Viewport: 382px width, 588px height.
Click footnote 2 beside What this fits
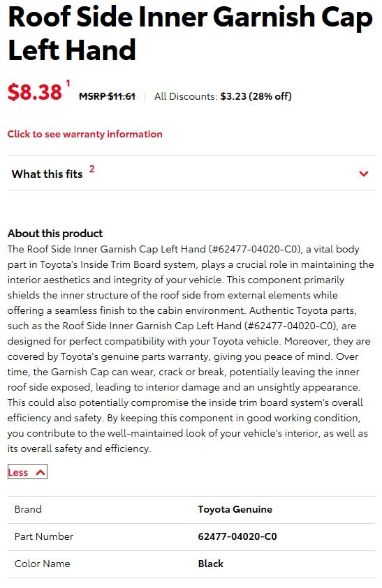[91, 169]
